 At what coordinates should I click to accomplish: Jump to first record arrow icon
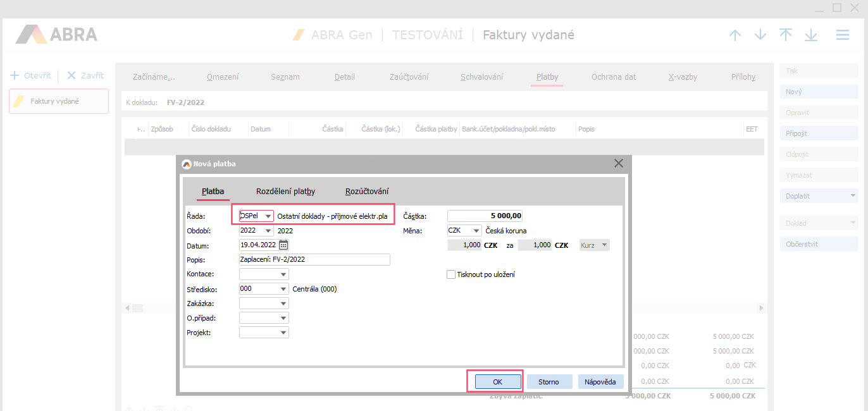[x=786, y=35]
